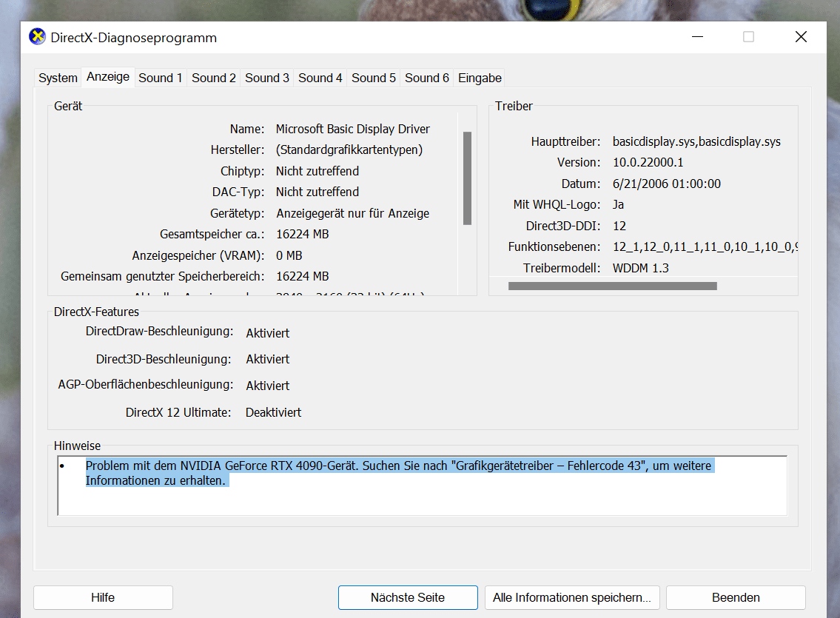The width and height of the screenshot is (840, 618).
Task: Click the Gerätetyp value "Anzeigegerät nur für Anzeige"
Action: tap(352, 214)
